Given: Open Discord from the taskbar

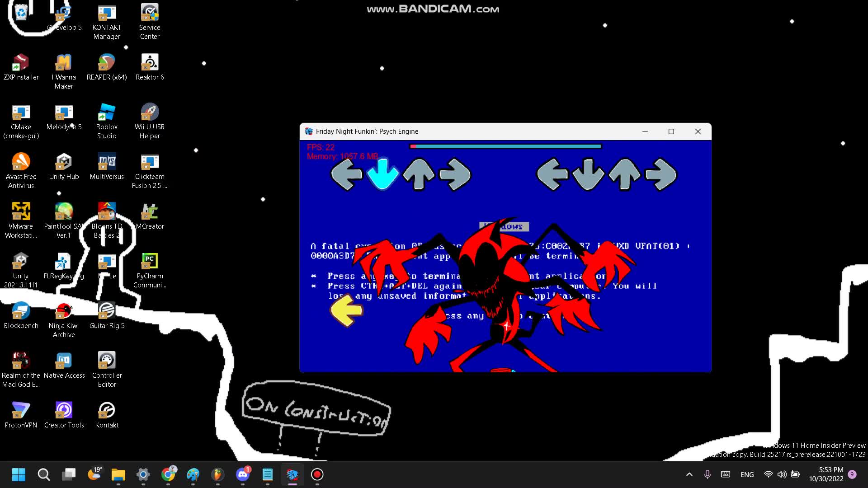Looking at the screenshot, I should tap(243, 474).
